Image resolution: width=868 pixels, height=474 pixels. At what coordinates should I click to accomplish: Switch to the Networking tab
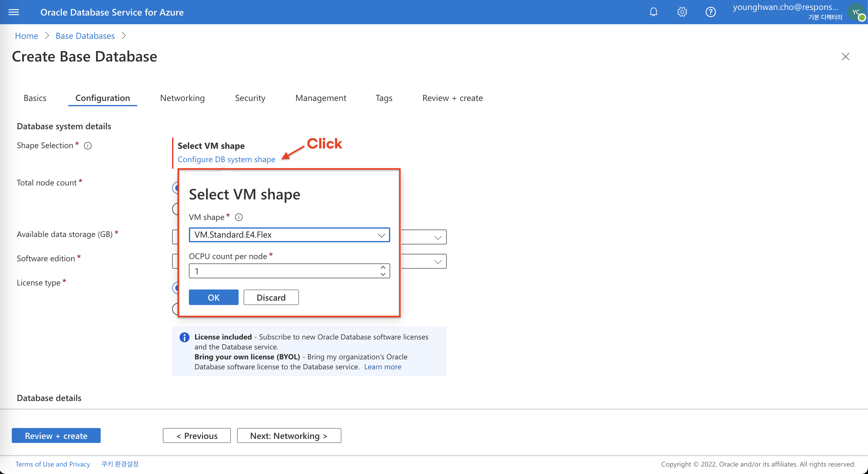[182, 98]
